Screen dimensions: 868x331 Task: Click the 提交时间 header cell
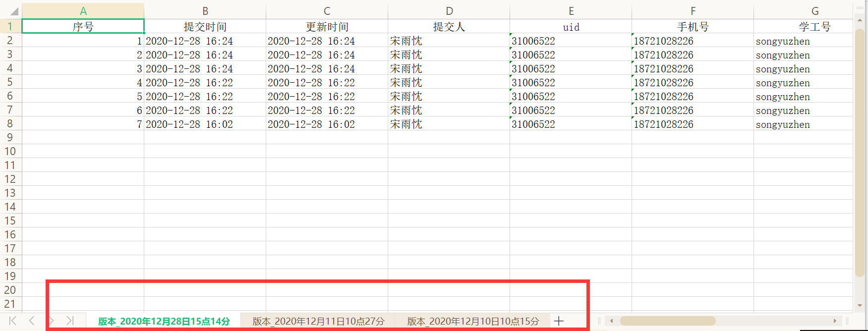(x=205, y=26)
